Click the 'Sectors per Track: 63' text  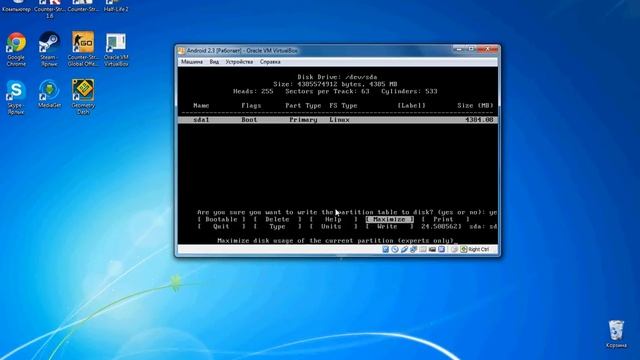click(x=327, y=91)
